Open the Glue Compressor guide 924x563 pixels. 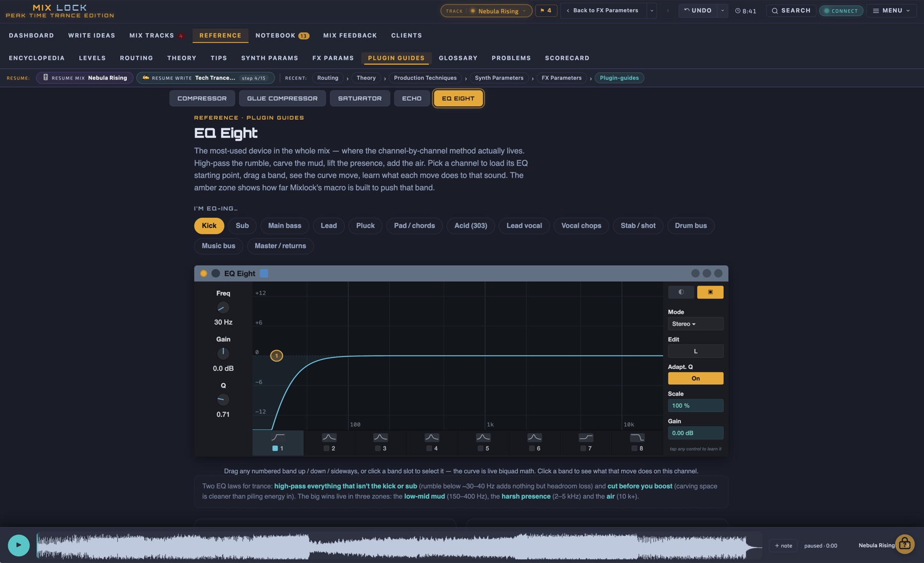coord(282,99)
